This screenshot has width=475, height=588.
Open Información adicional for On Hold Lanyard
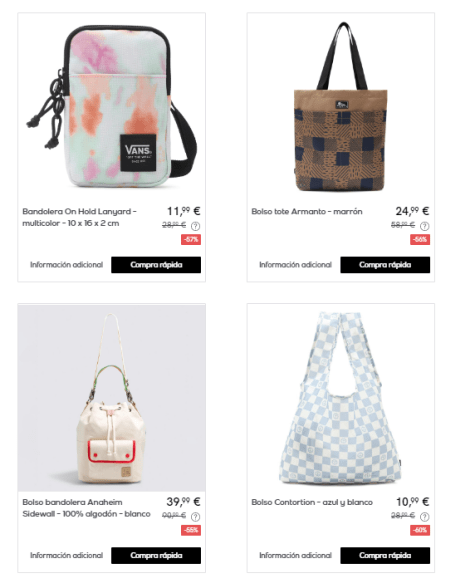(66, 265)
